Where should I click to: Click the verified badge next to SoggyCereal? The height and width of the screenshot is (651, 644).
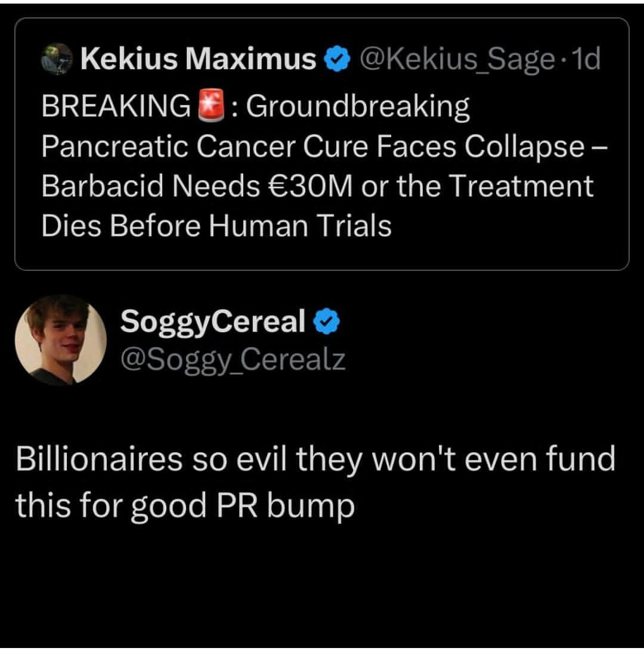point(325,322)
